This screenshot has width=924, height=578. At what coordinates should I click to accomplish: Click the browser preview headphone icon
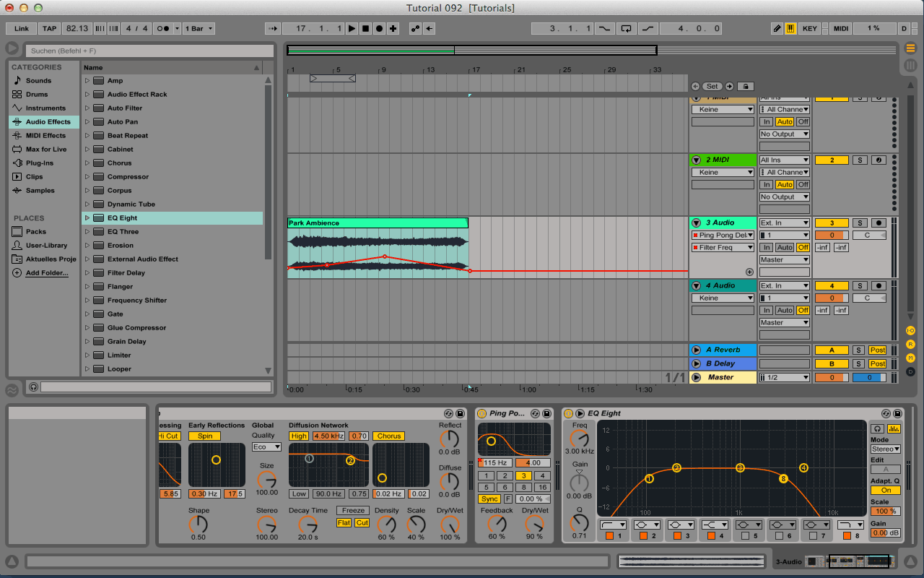point(33,387)
